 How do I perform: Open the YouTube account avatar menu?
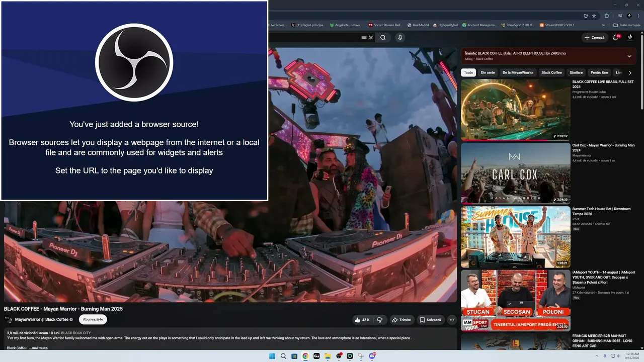pos(630,38)
